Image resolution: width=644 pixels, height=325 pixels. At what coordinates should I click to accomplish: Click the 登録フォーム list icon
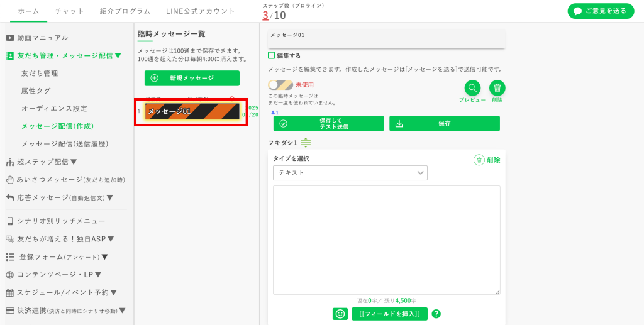10,257
